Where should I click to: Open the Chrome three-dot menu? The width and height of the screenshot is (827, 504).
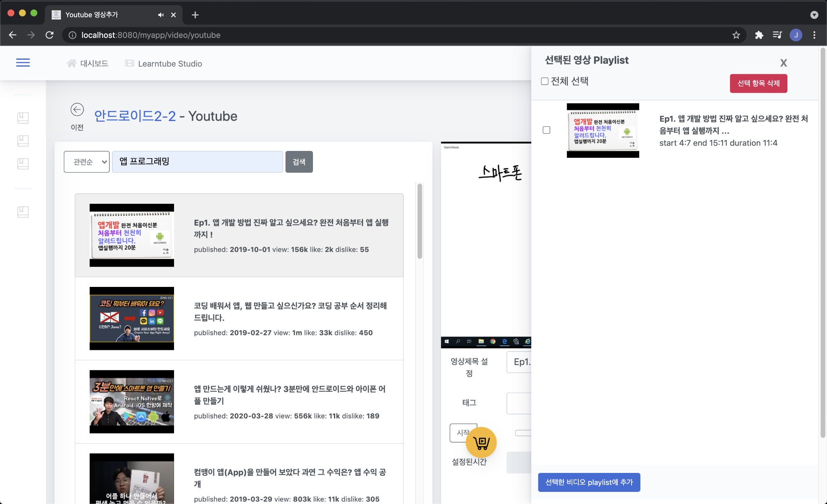pyautogui.click(x=814, y=35)
